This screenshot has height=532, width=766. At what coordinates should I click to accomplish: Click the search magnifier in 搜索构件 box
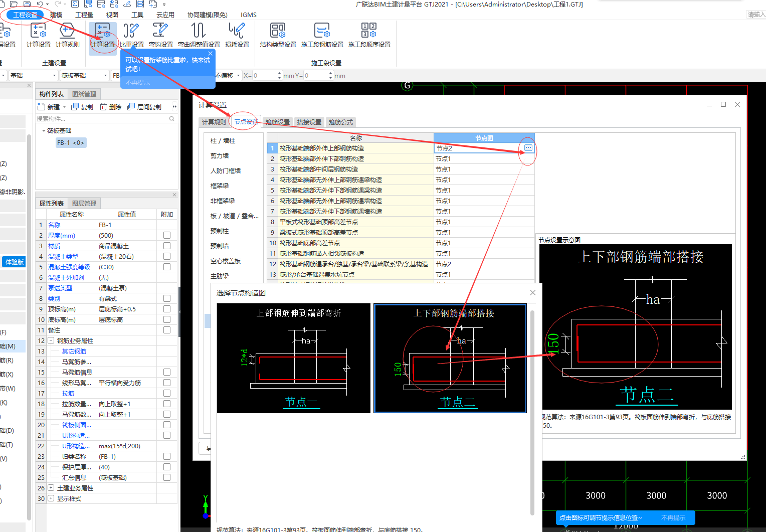tap(172, 119)
